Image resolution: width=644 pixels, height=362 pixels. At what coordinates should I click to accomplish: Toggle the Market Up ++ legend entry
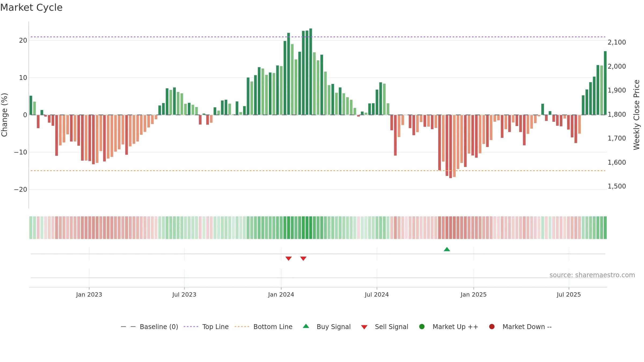448,327
